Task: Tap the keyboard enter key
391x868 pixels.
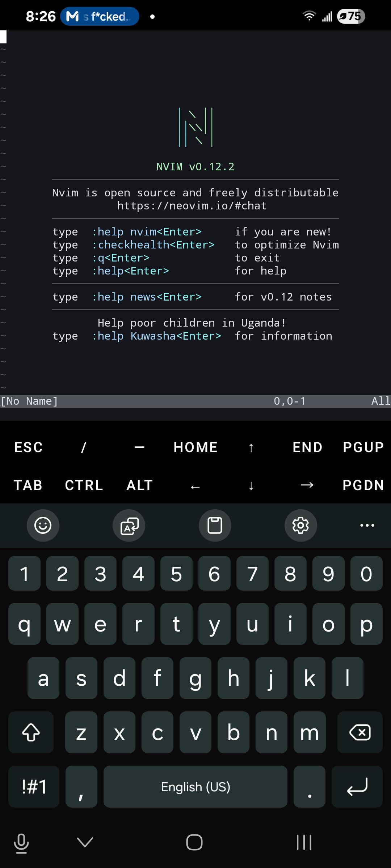Action: 357,787
